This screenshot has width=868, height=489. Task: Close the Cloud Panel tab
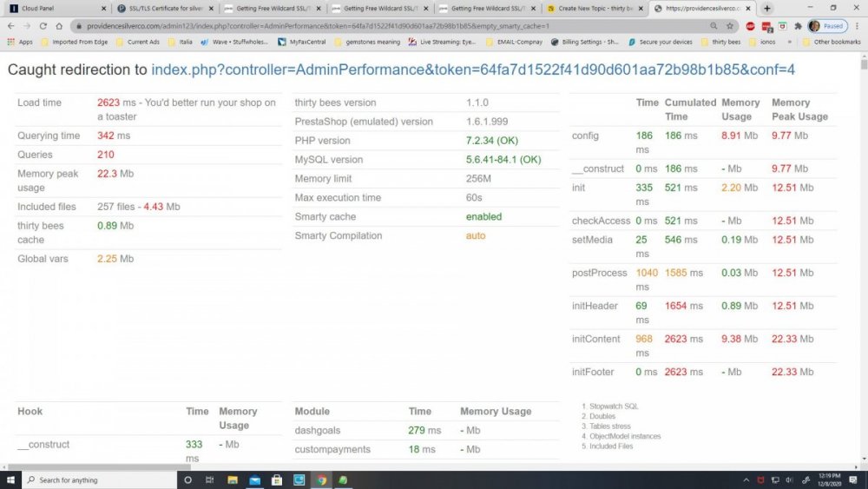(103, 8)
